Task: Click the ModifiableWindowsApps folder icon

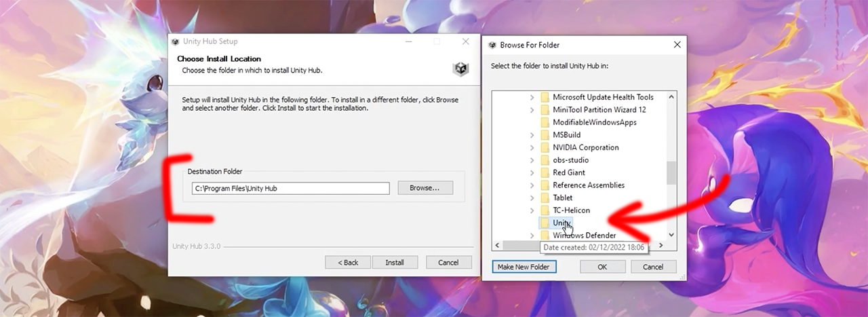Action: [545, 122]
